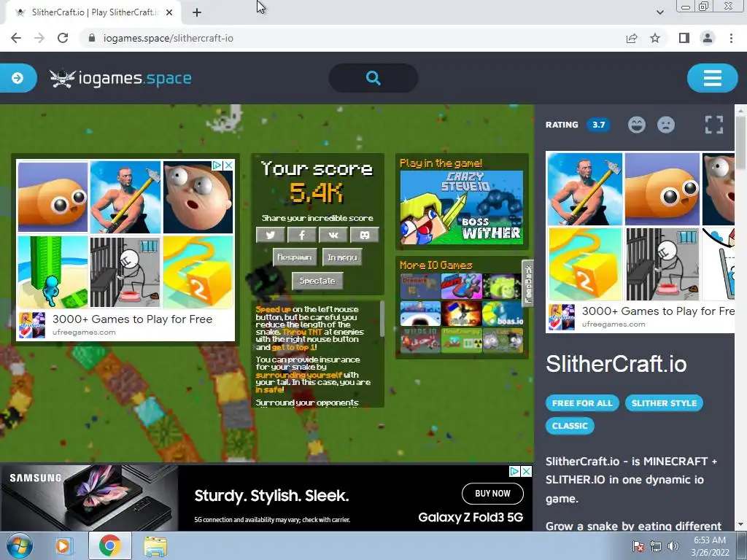Close the left games ad

coord(228,166)
